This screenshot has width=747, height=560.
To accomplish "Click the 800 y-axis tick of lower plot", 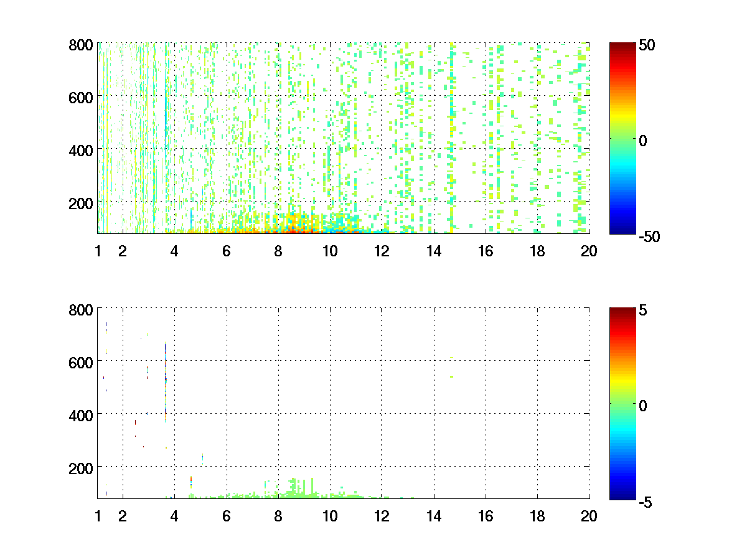I will 81,310.
